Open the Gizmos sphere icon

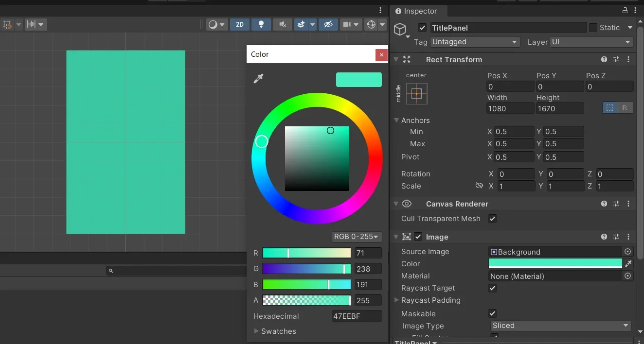click(371, 24)
